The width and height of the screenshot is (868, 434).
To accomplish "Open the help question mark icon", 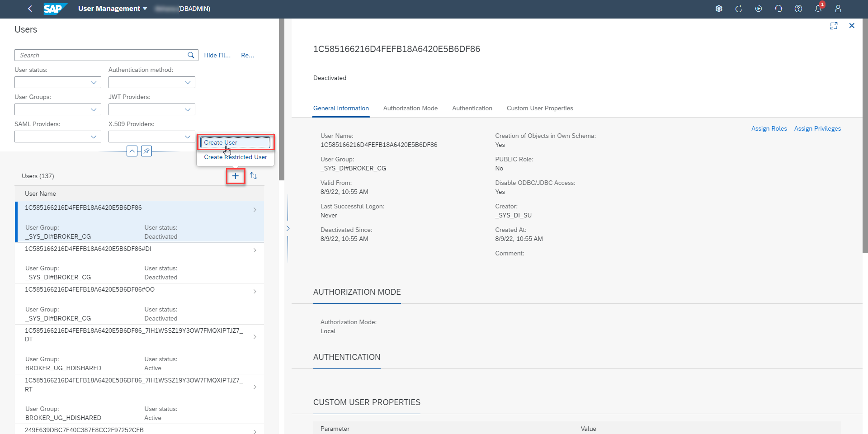I will click(798, 9).
